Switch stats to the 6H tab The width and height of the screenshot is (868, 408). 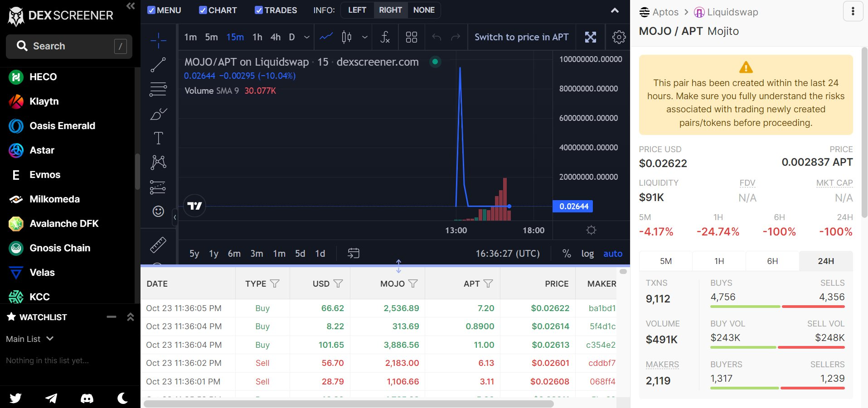pyautogui.click(x=772, y=261)
